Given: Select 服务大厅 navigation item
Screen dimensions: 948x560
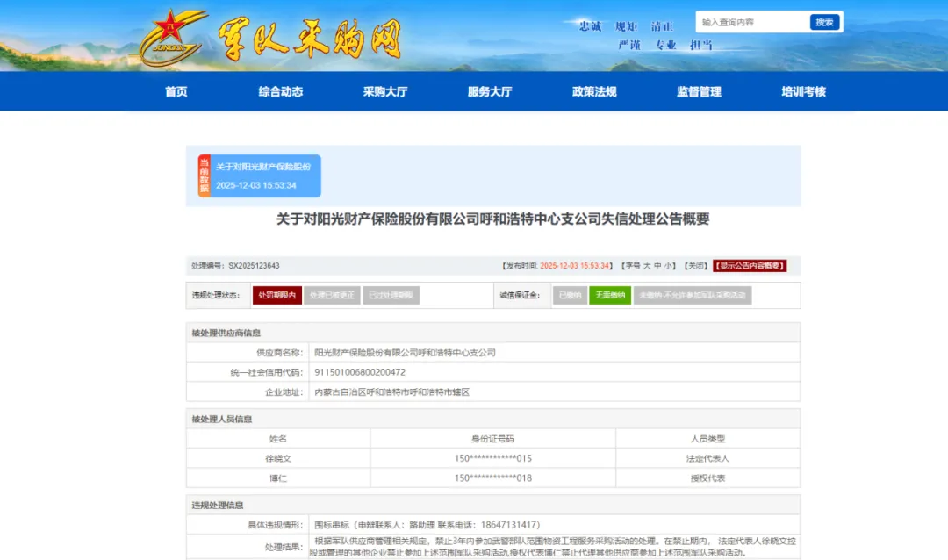Looking at the screenshot, I should [490, 92].
